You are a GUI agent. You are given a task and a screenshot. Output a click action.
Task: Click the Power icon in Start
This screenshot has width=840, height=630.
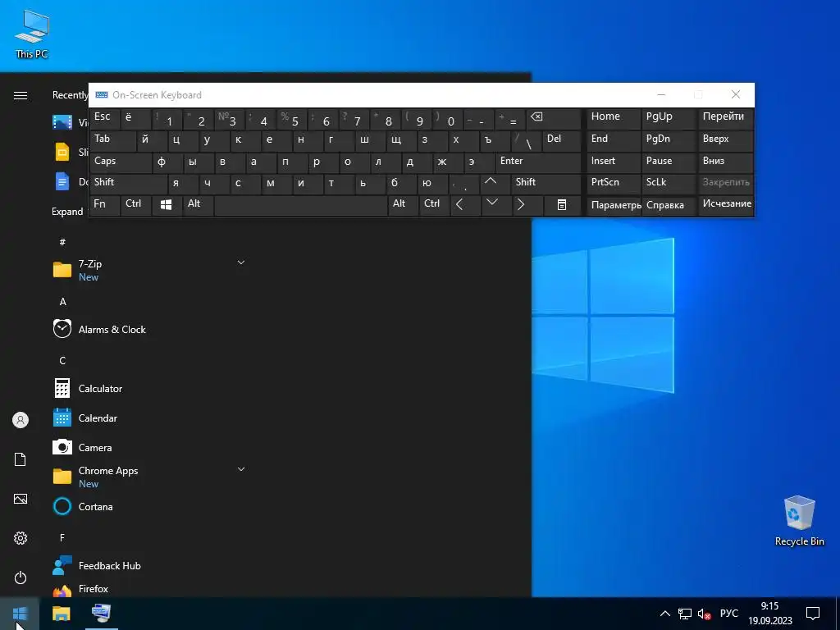point(21,577)
